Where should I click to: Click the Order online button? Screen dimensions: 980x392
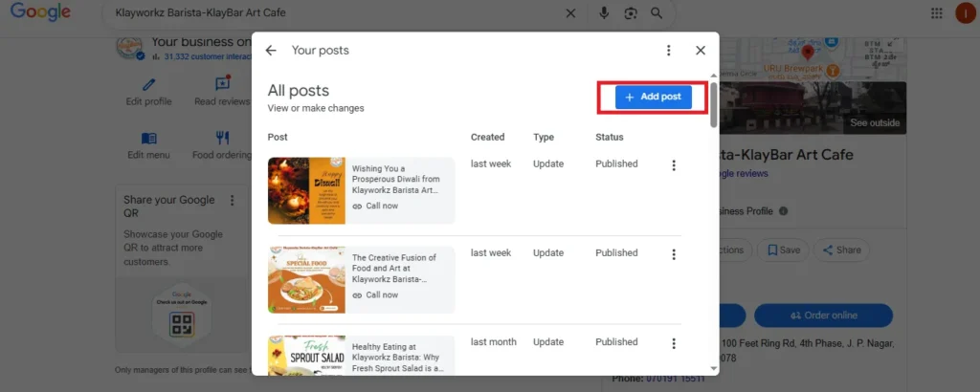pyautogui.click(x=824, y=316)
